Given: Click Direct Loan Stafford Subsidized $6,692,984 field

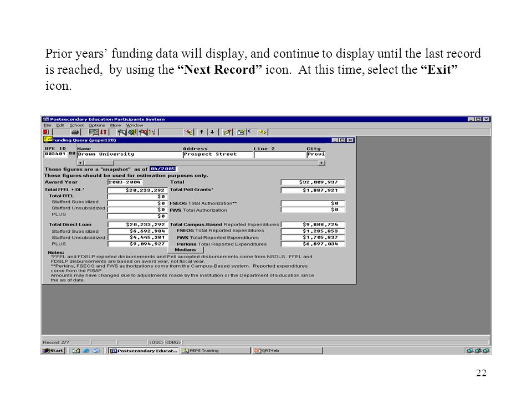Looking at the screenshot, I should pyautogui.click(x=137, y=231).
